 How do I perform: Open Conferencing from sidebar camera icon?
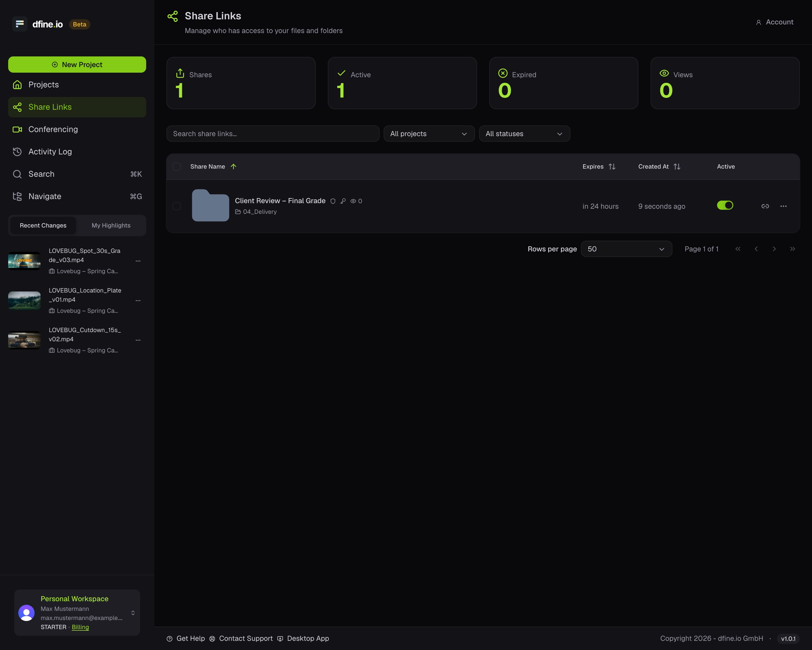[17, 129]
